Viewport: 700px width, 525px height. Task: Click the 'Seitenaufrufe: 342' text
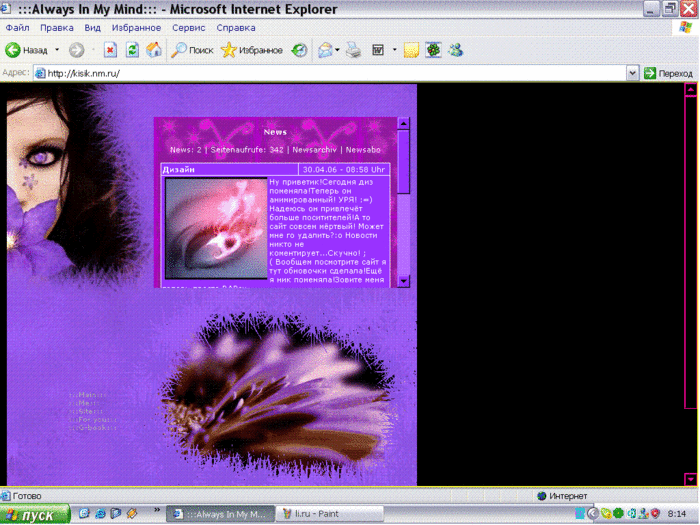[x=247, y=150]
